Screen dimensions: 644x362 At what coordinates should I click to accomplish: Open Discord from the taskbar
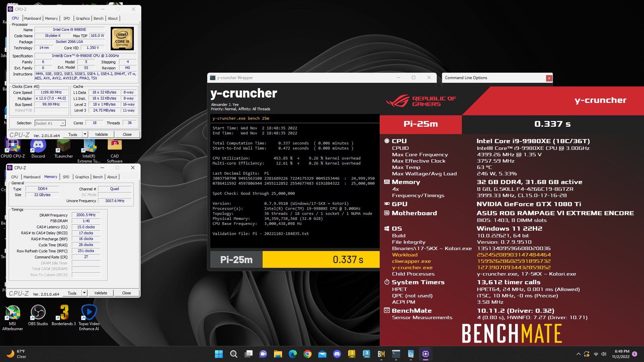(x=337, y=354)
